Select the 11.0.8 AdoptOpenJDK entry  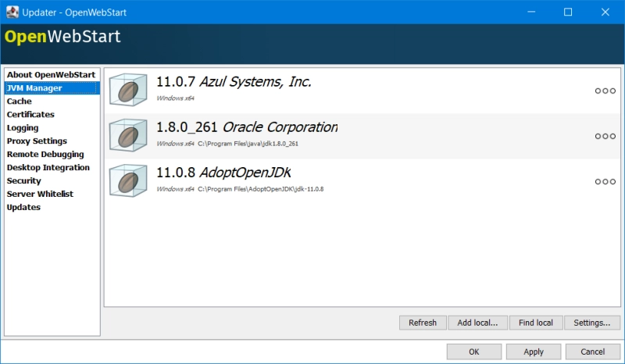point(362,181)
